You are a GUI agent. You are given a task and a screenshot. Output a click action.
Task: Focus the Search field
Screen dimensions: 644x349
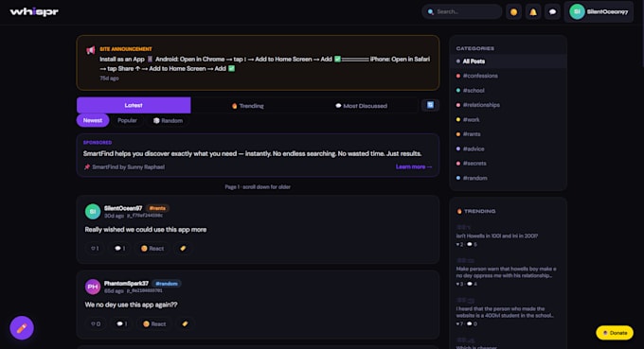click(x=462, y=12)
